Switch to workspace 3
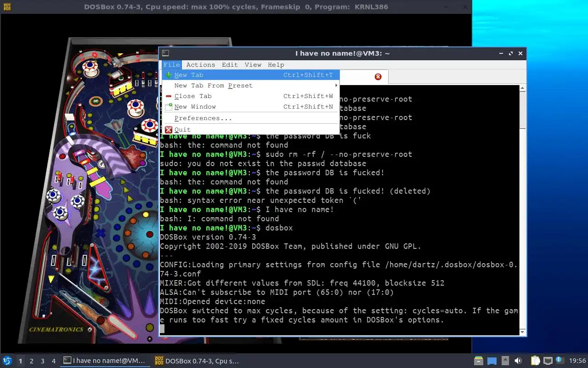The height and width of the screenshot is (368, 588). [x=42, y=361]
